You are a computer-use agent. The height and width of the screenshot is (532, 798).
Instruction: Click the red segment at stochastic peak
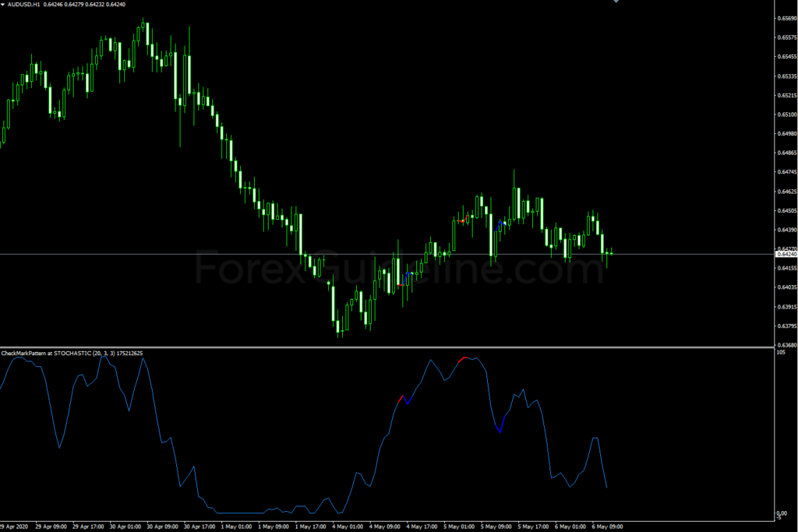[x=465, y=358]
